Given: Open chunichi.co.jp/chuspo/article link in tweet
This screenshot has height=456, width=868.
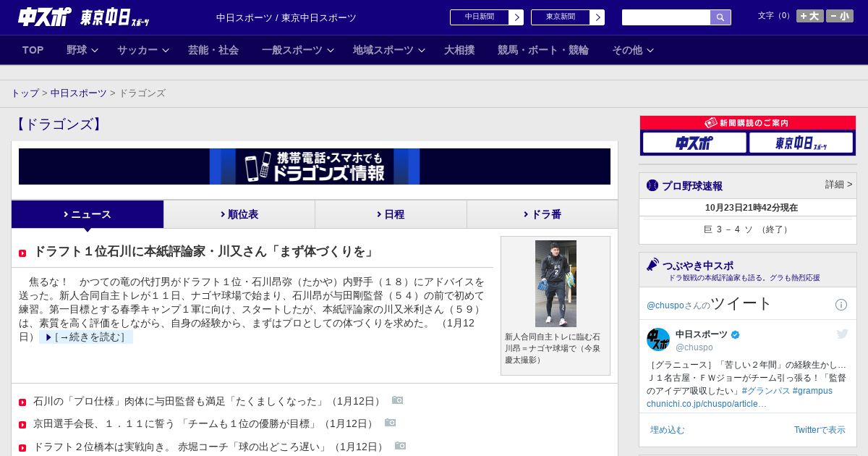Looking at the screenshot, I should [706, 404].
